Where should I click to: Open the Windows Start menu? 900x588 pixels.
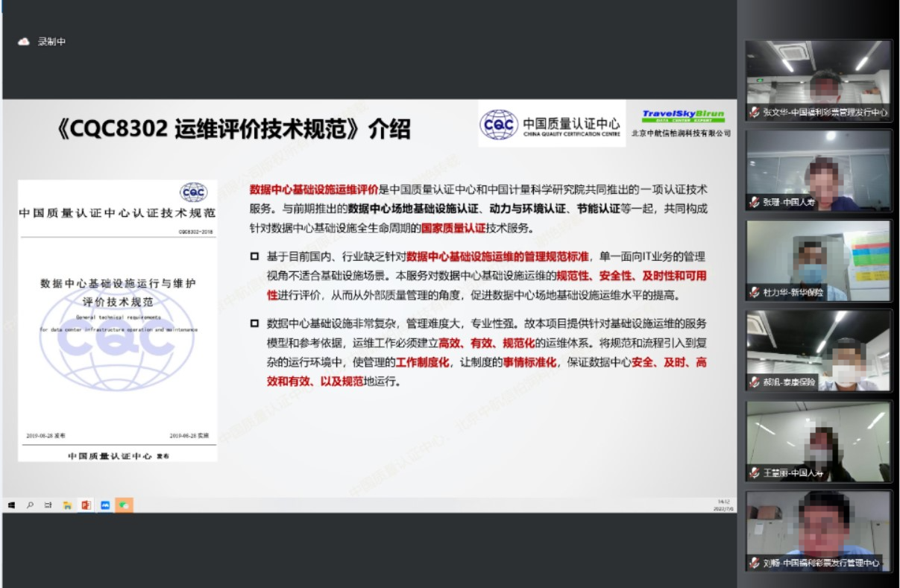click(12, 505)
